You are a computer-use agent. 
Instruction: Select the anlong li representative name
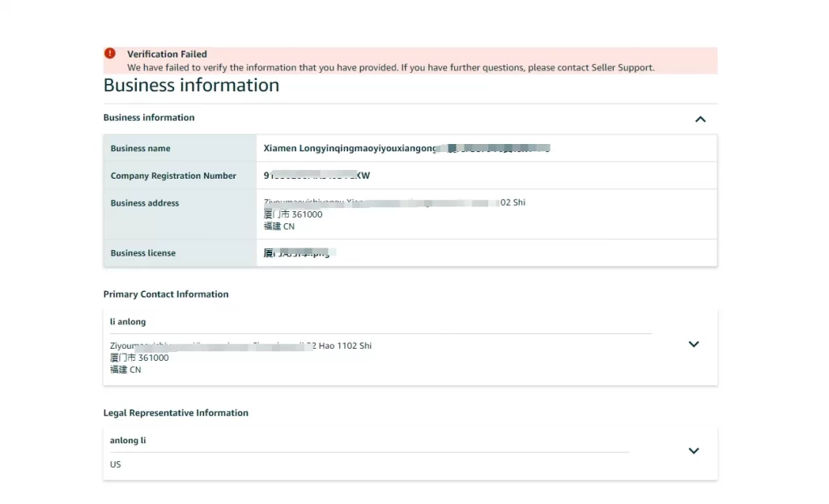(x=126, y=440)
